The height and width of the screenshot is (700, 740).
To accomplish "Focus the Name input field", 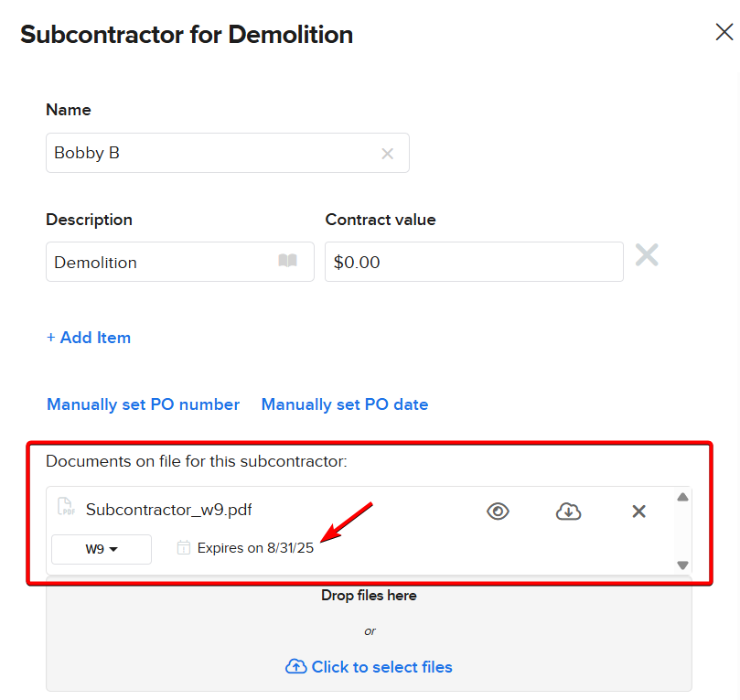I will (x=210, y=154).
